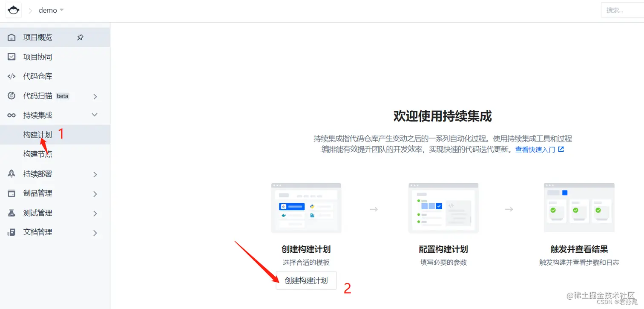The width and height of the screenshot is (644, 309).
Task: Unpin 项目概览 using the pin toggle
Action: pyautogui.click(x=80, y=37)
